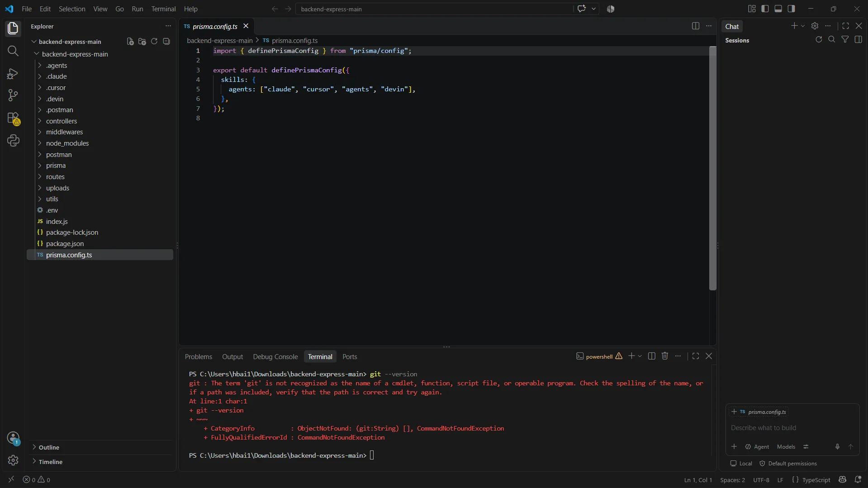Image resolution: width=868 pixels, height=488 pixels.
Task: Switch to the Problems tab
Action: point(198,357)
